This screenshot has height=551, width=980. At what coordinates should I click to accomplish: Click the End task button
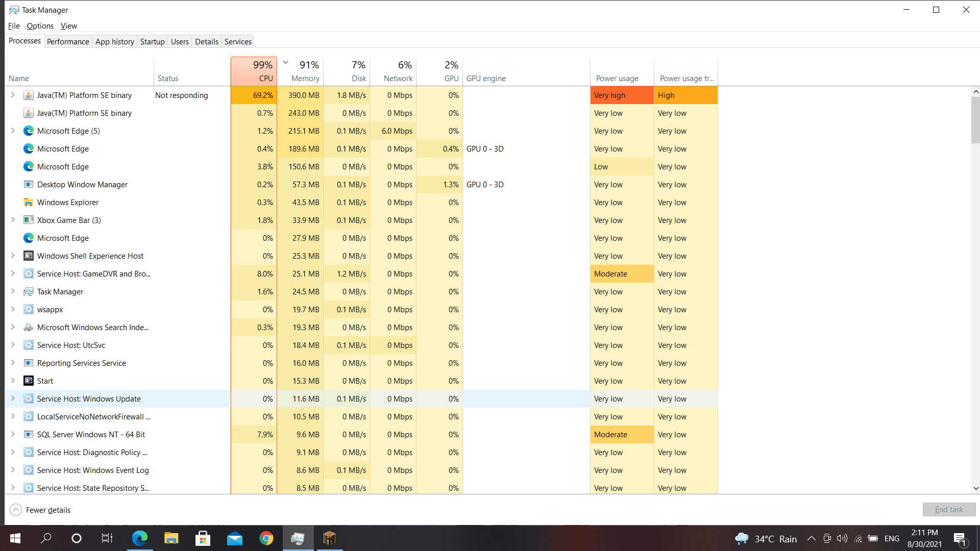(949, 510)
